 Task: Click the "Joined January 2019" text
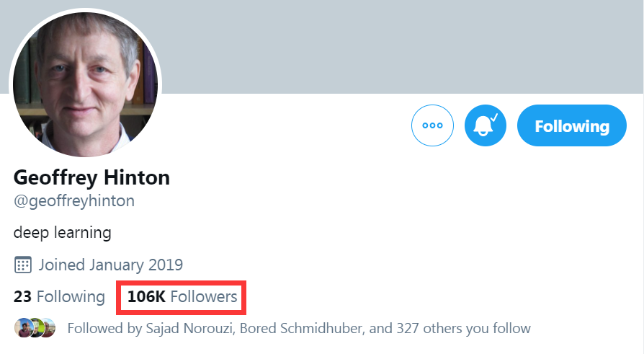pos(111,265)
